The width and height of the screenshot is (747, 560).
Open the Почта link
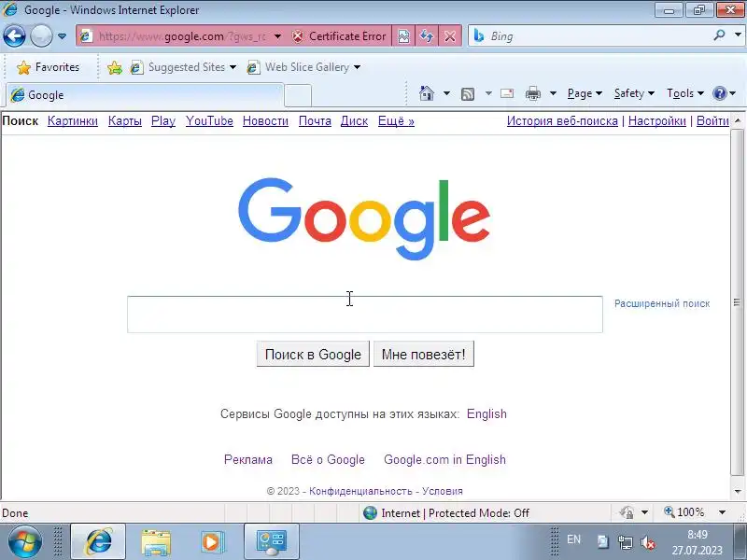click(315, 121)
